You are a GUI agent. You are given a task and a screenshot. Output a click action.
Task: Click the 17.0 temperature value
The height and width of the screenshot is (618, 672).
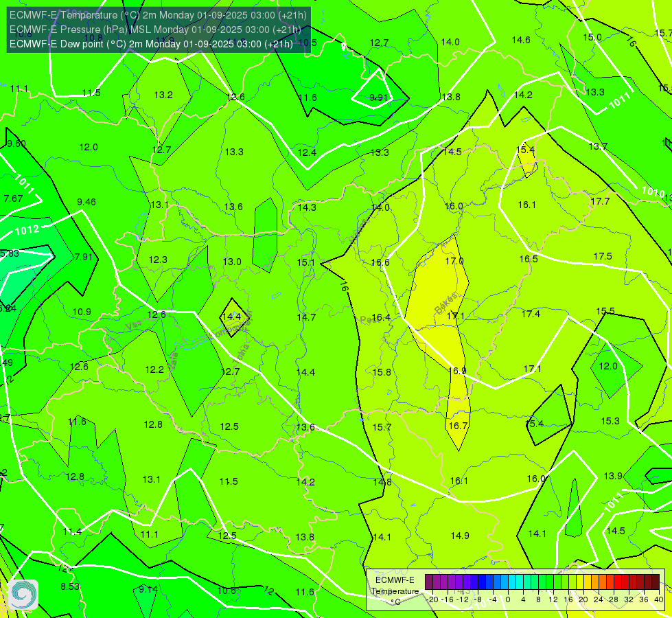pyautogui.click(x=454, y=261)
